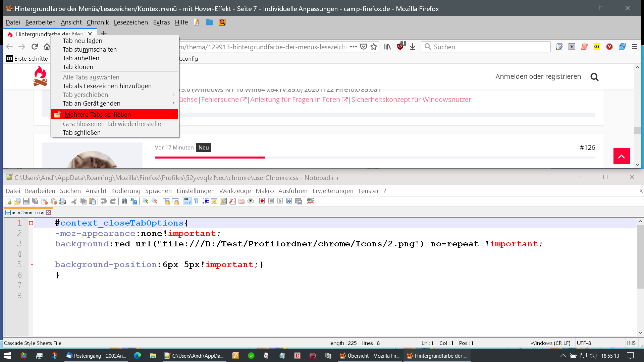This screenshot has width=644, height=362.
Task: Click Anmelden oder registrieren link
Action: point(538,76)
